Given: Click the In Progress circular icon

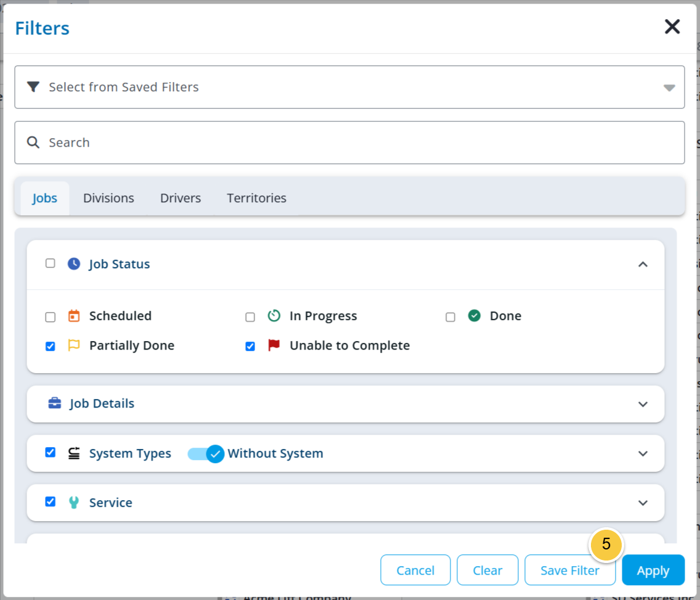Looking at the screenshot, I should (274, 316).
